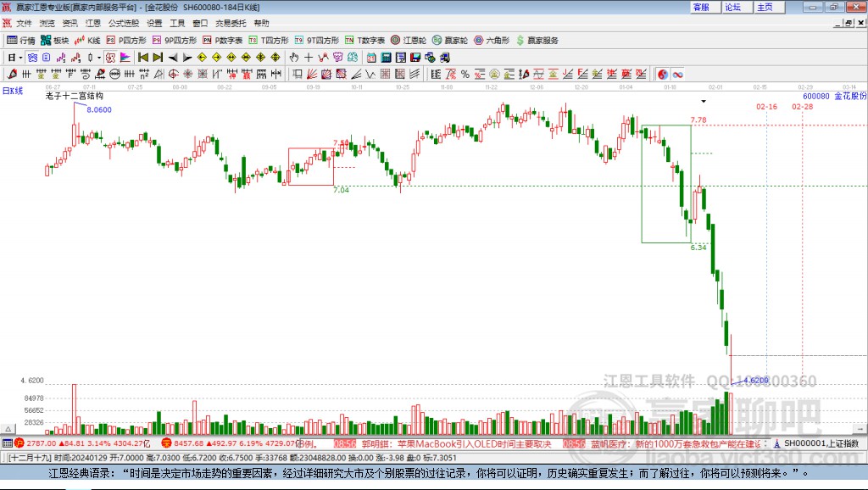Open the T四方形 tool

point(269,41)
